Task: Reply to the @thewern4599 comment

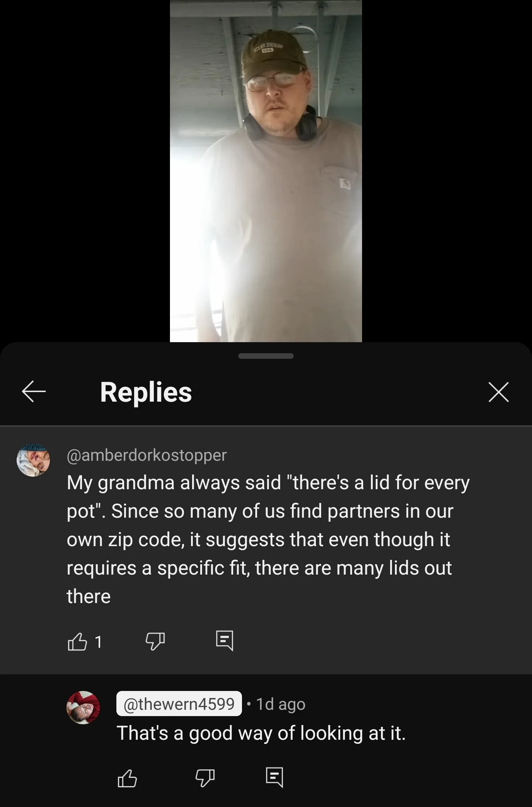Action: 274,777
